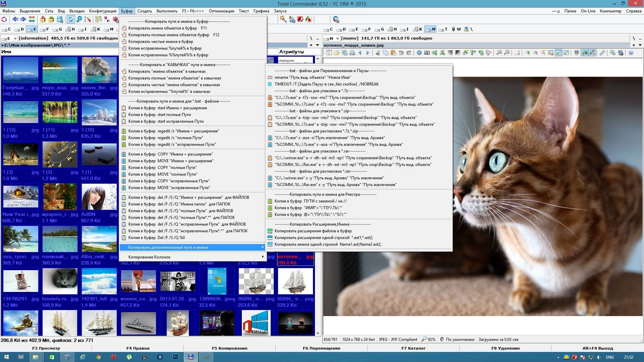The width and height of the screenshot is (644, 362).
Task: Toggle the shield icon in the main toolbar
Action: point(70,19)
